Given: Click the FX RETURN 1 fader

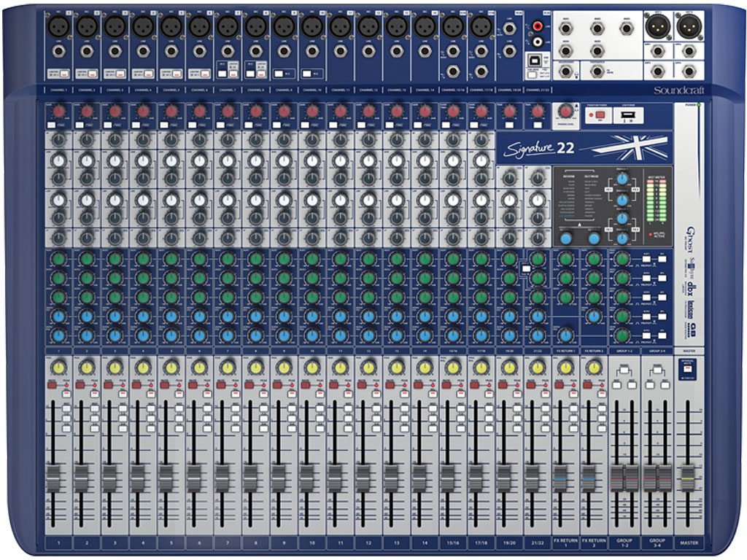Looking at the screenshot, I should pyautogui.click(x=560, y=478).
